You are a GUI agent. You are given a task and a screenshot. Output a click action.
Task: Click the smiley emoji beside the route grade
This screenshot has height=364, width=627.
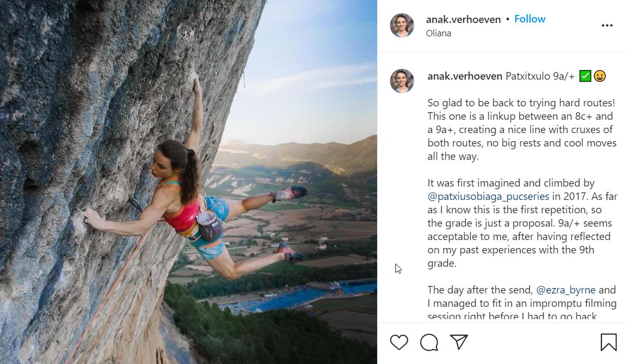pos(600,76)
